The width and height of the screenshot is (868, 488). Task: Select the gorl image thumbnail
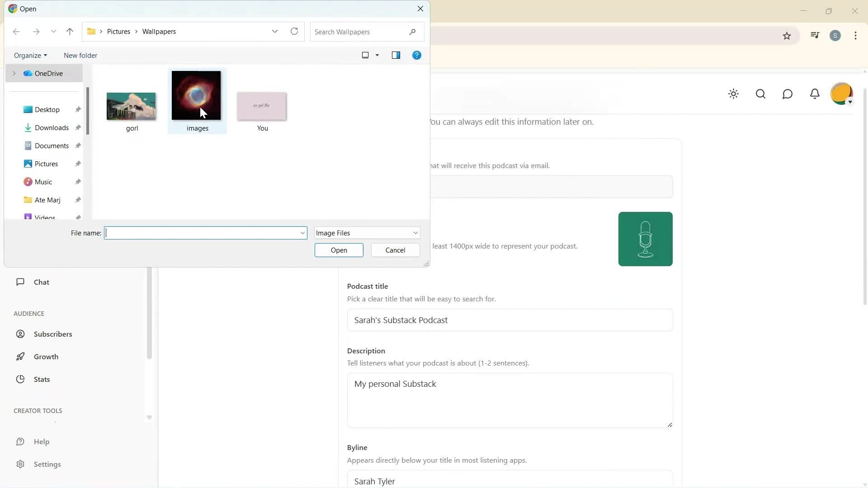click(131, 106)
